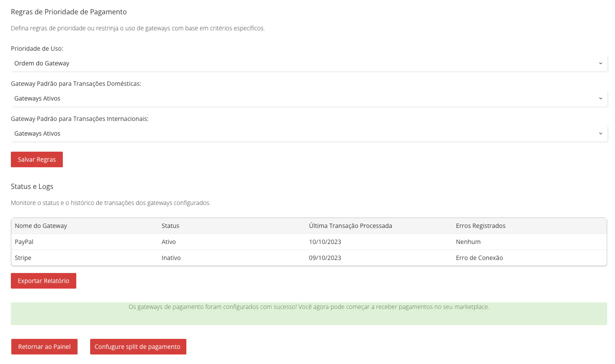Viewport: 615px width, 364px height.
Task: Open Configure split de pagamento
Action: coord(138,347)
